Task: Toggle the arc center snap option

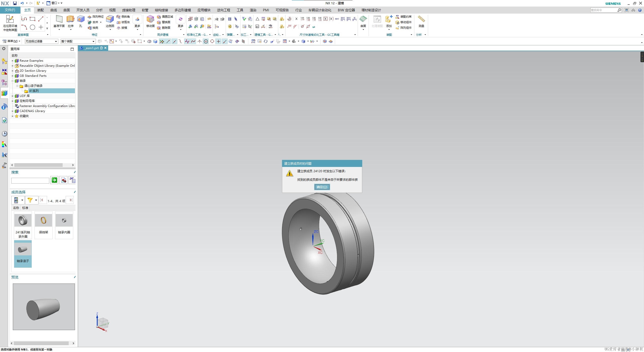Action: tap(206, 41)
